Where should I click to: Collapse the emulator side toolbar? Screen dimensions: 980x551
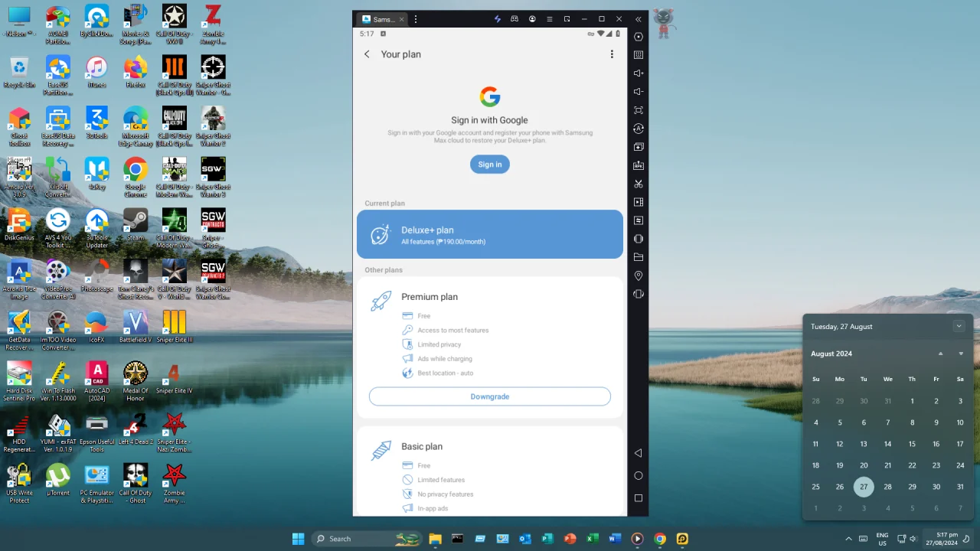point(639,19)
